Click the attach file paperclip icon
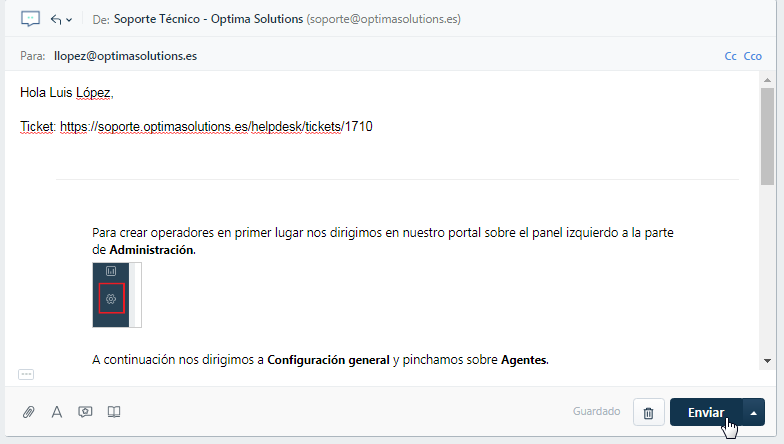This screenshot has height=444, width=784. coord(29,411)
